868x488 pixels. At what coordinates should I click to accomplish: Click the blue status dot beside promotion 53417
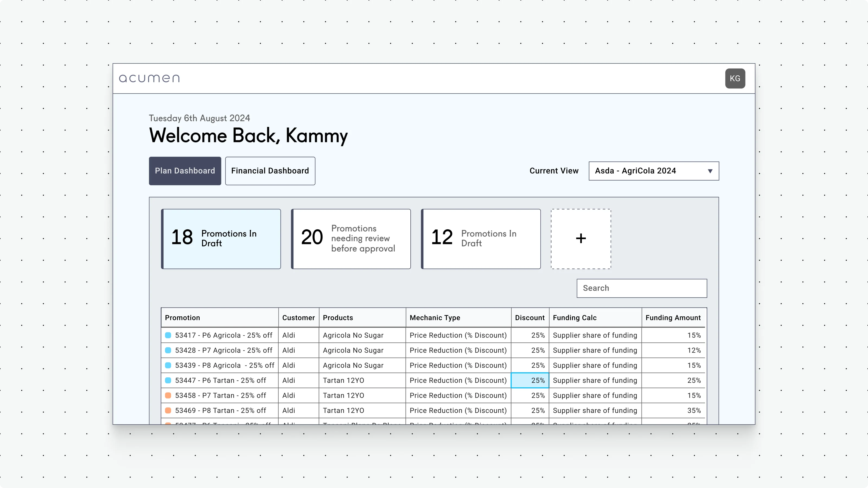[168, 335]
